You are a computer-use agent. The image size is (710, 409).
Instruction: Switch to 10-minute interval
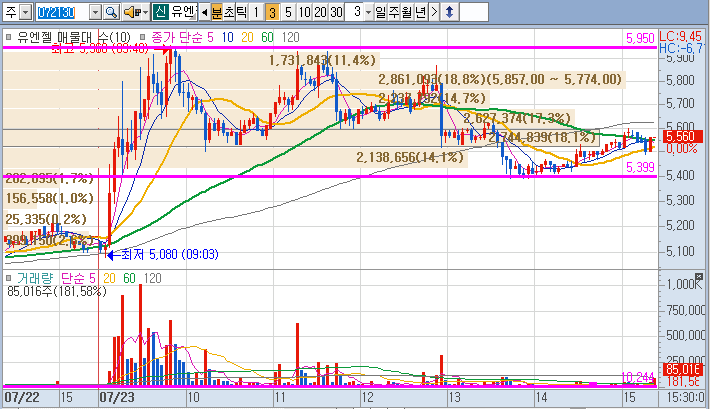pos(304,12)
